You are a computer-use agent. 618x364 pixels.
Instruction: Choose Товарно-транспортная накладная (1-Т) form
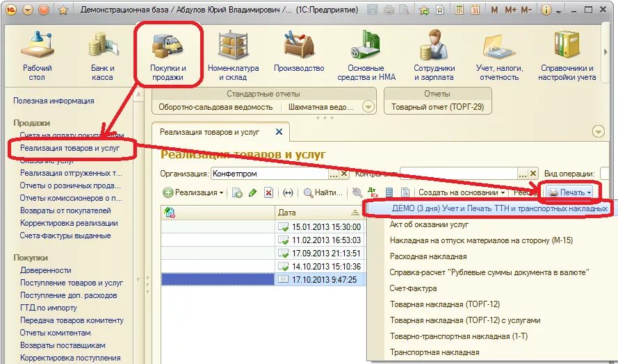point(459,336)
